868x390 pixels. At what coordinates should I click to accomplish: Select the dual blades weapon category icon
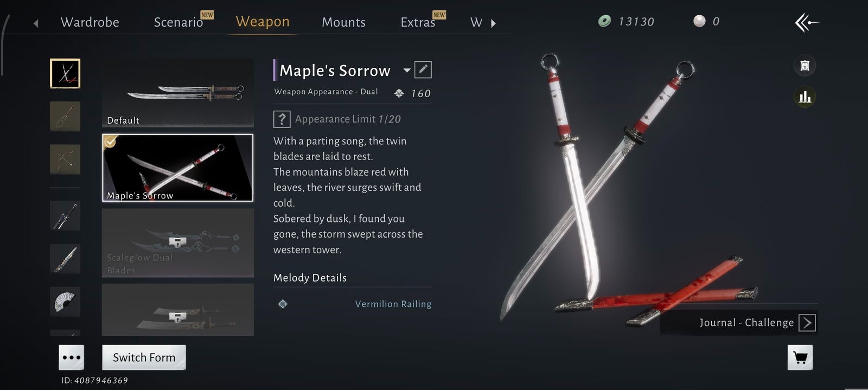coord(65,73)
